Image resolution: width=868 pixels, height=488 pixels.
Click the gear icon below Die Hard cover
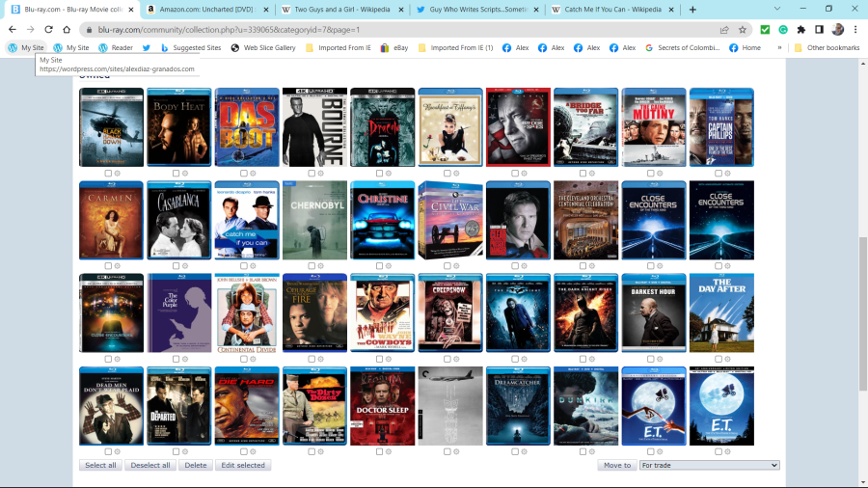point(253,451)
